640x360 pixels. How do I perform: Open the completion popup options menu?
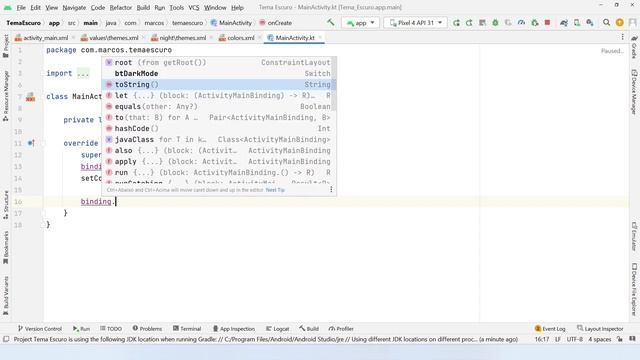[331, 189]
